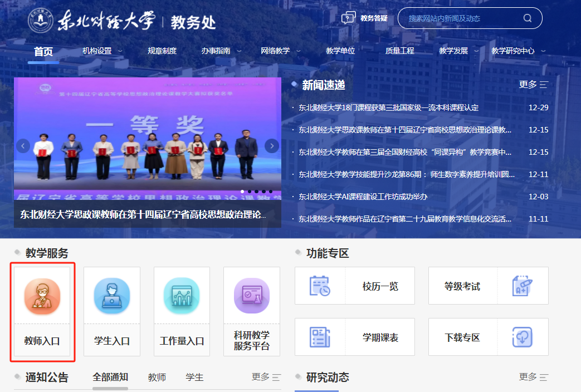Click the 等级考试 label
This screenshot has height=392, width=581.
click(x=462, y=286)
